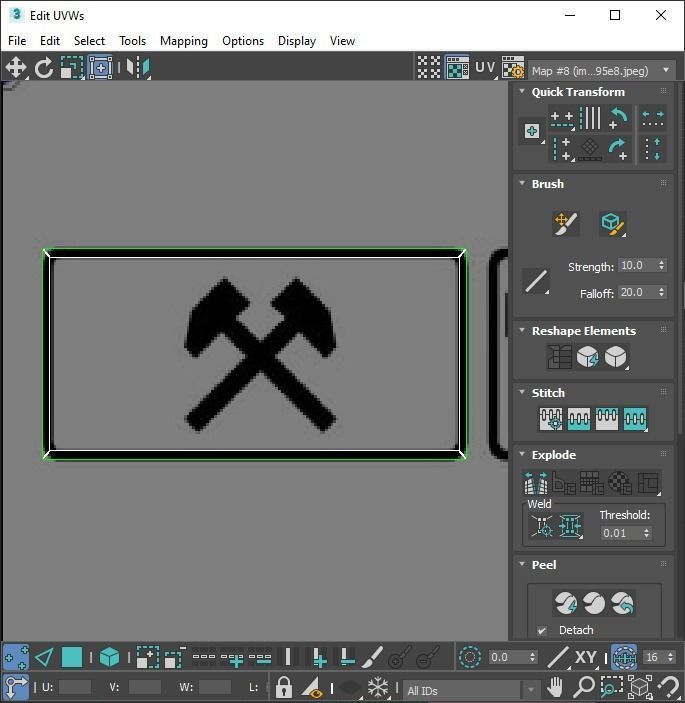Click the Mirror horizontal tool

pos(138,68)
